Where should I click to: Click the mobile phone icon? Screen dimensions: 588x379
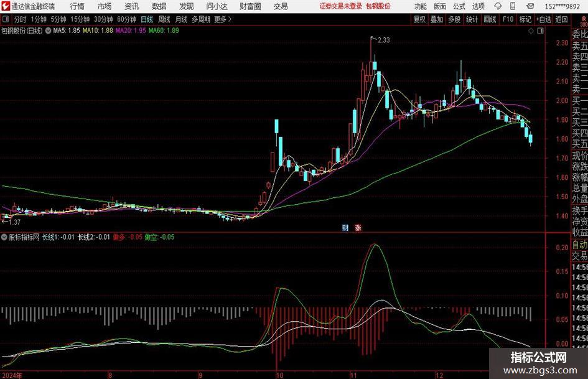pyautogui.click(x=513, y=6)
